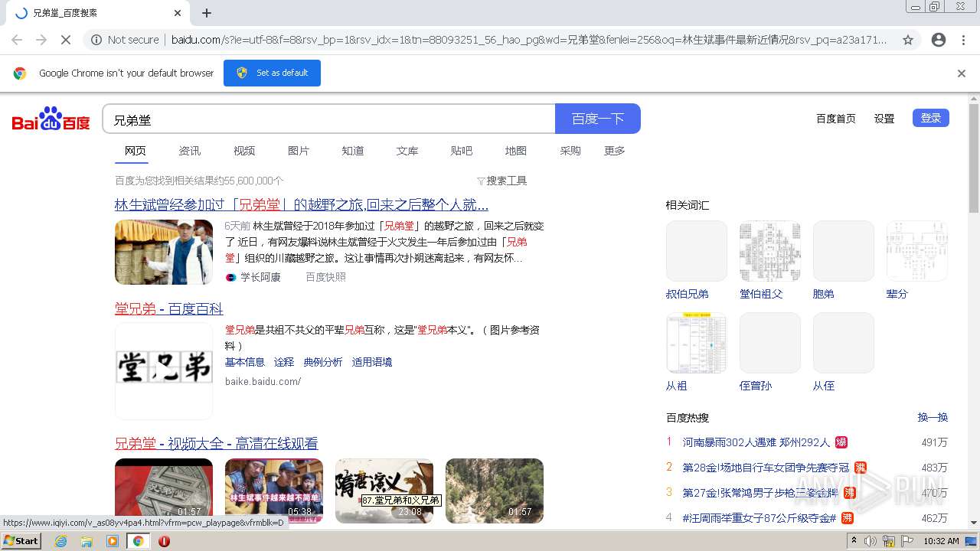Set Chrome as default browser

pyautogui.click(x=272, y=73)
